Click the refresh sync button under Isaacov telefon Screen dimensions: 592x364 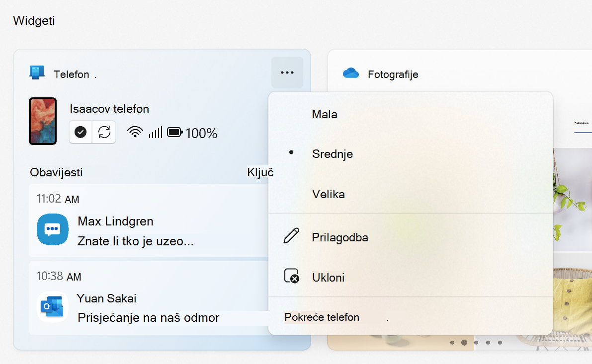tap(104, 132)
